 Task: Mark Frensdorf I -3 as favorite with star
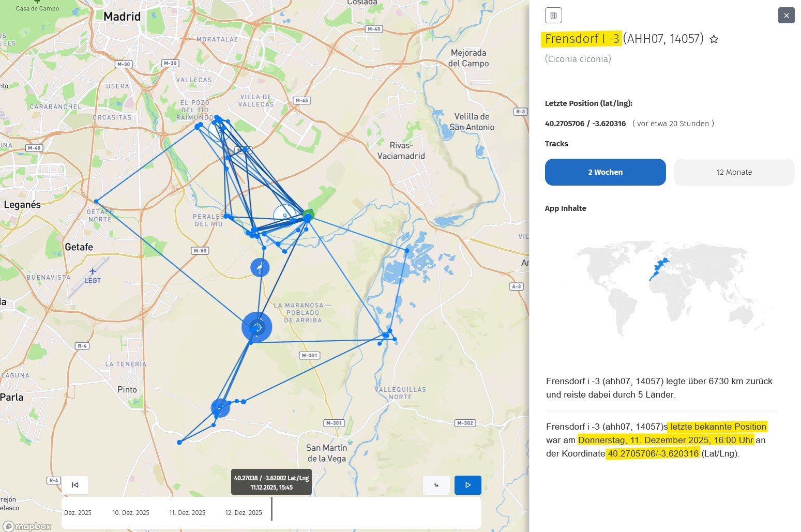click(714, 39)
